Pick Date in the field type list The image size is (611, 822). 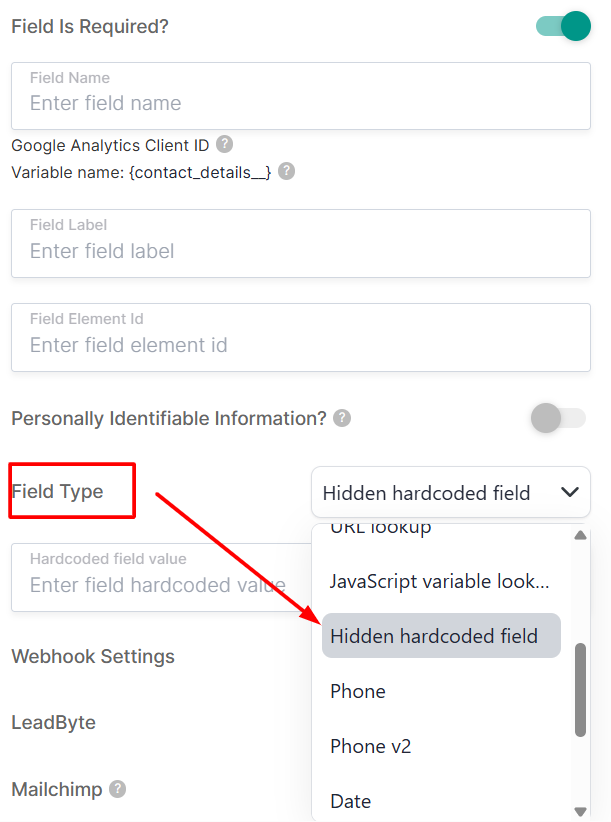click(x=351, y=801)
